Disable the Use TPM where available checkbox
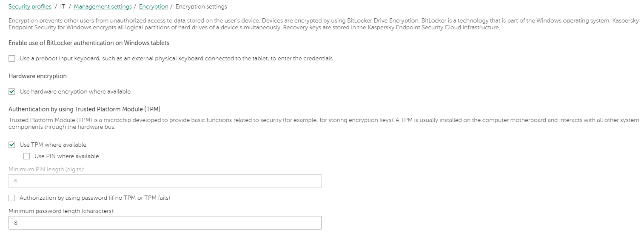Image resolution: width=644 pixels, height=244 pixels. point(12,145)
